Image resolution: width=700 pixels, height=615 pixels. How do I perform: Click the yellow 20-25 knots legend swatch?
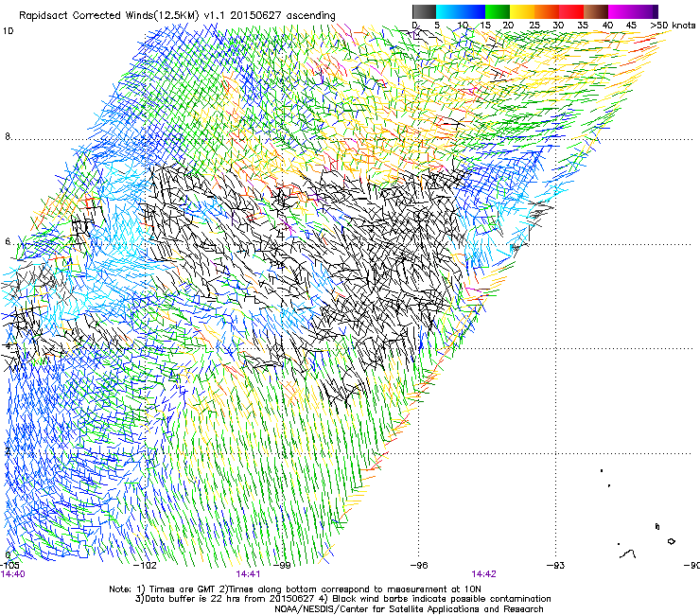(x=522, y=11)
